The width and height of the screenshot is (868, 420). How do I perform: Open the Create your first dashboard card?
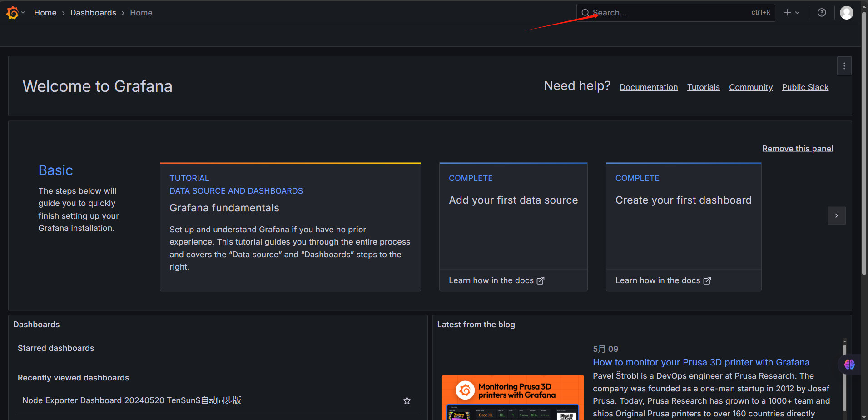point(684,227)
